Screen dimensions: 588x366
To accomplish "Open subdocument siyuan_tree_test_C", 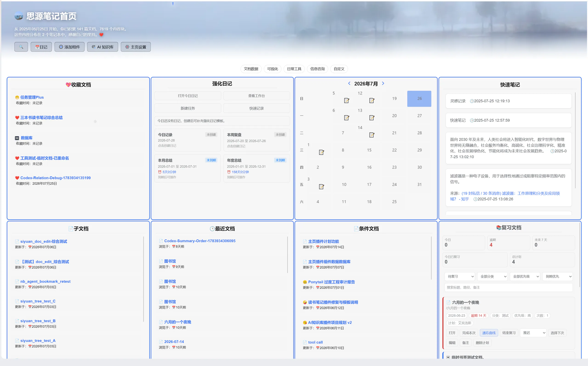I will click(x=38, y=301).
